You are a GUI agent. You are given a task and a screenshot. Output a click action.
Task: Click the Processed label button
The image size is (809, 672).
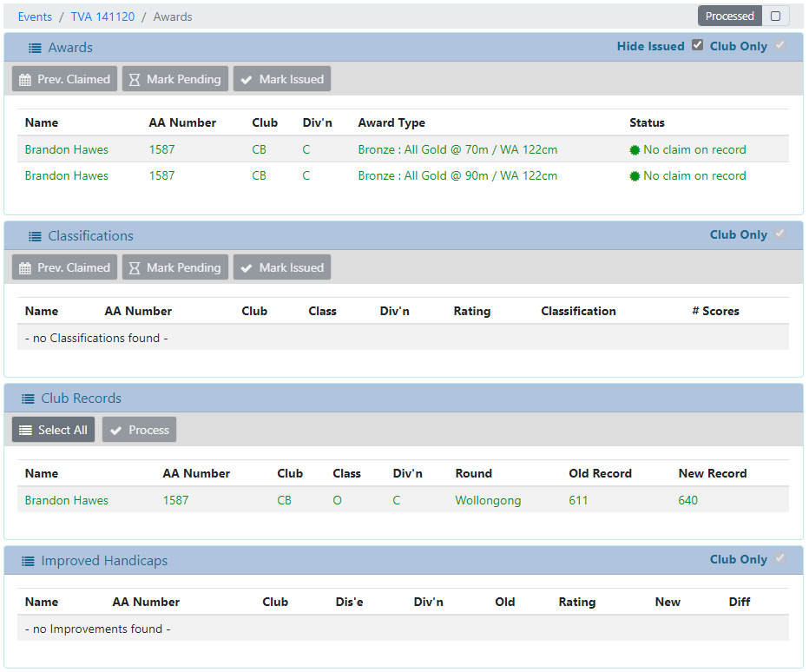(729, 16)
